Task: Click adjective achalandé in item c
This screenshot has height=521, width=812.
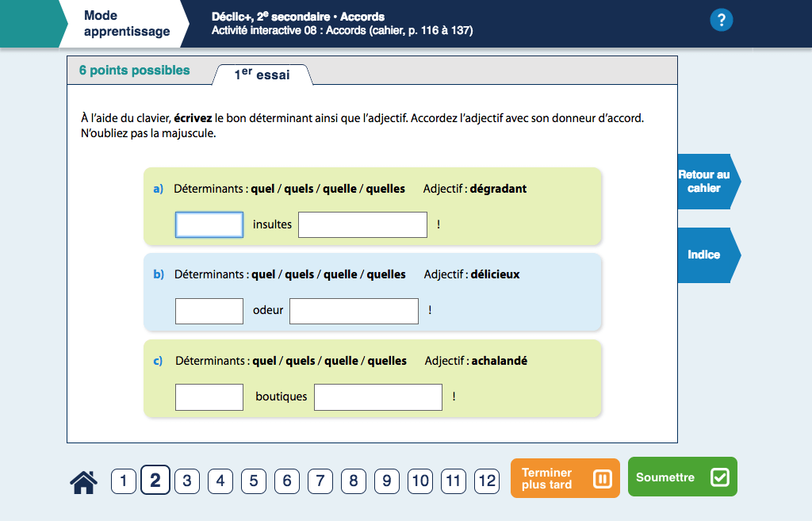Action: point(500,361)
